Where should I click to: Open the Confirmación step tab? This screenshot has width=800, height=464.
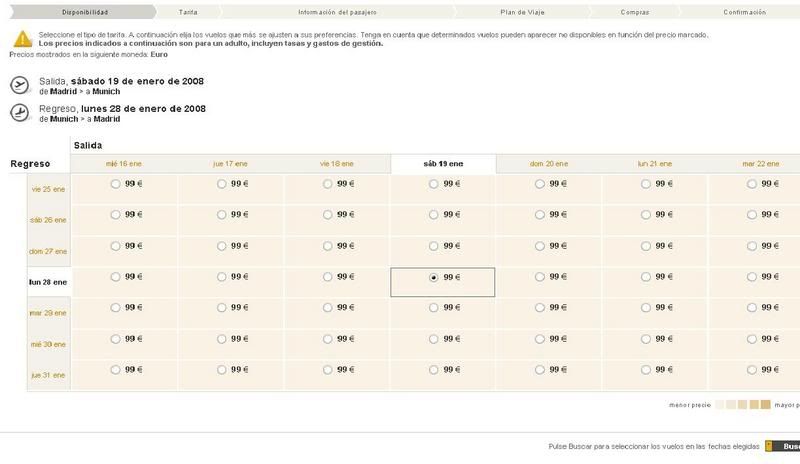[744, 12]
